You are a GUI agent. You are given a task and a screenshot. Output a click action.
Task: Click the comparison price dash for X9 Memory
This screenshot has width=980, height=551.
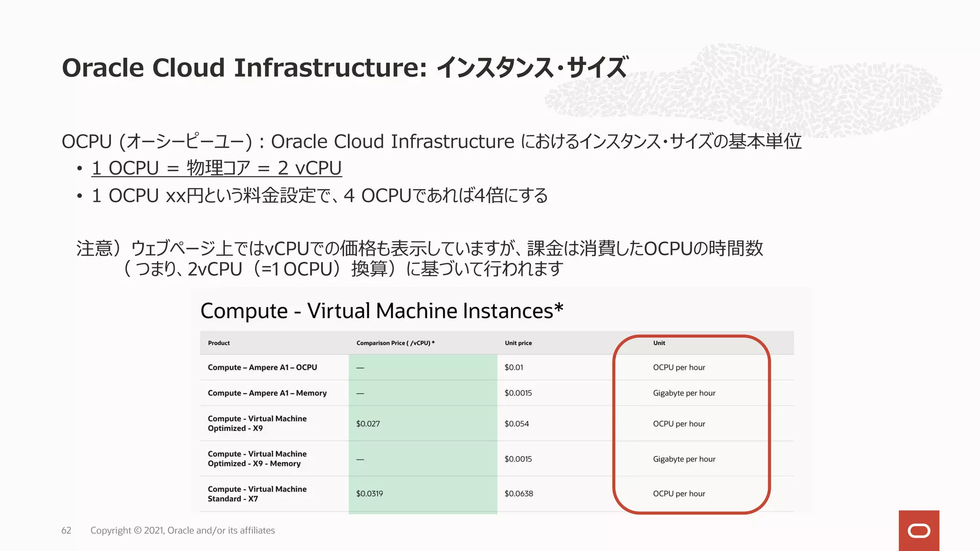(x=360, y=459)
